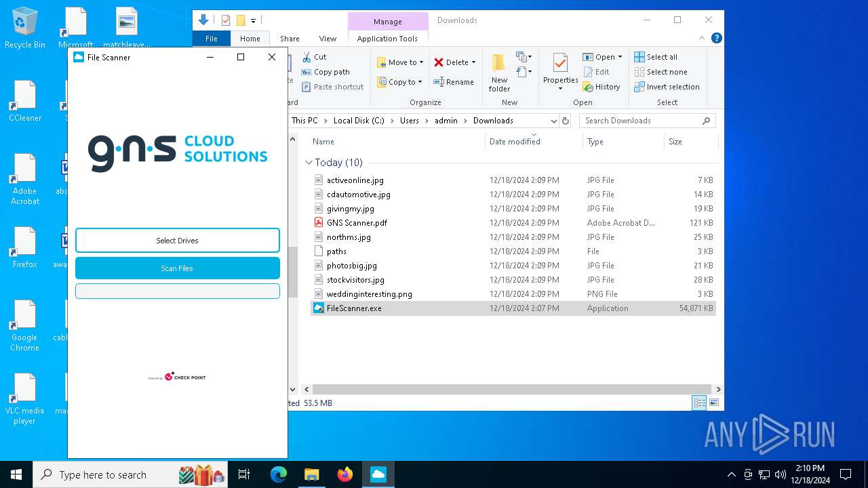
Task: Click the File Scanner taskbar icon
Action: click(x=378, y=474)
